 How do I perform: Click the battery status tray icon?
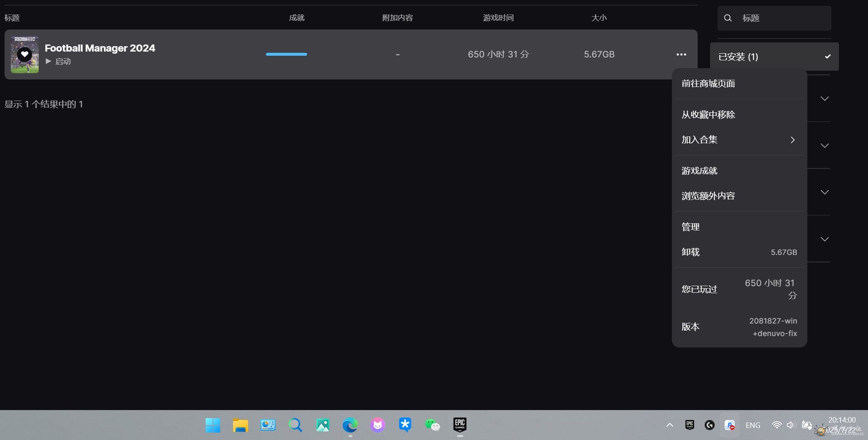tap(807, 425)
